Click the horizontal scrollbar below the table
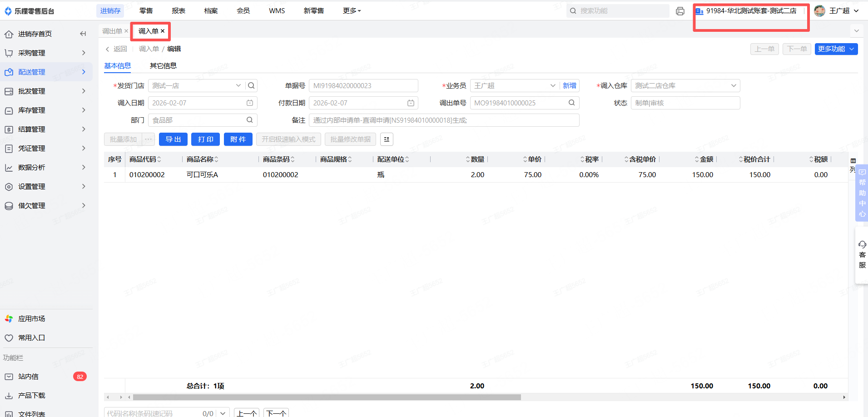868x417 pixels. (x=327, y=397)
